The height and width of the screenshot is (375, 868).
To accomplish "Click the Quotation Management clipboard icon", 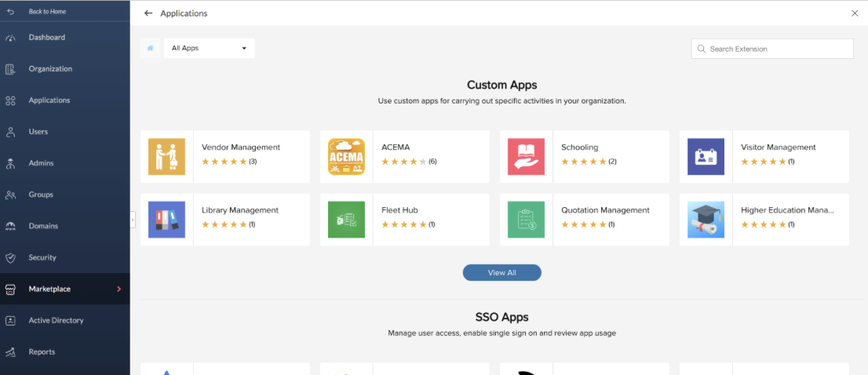I will [526, 220].
